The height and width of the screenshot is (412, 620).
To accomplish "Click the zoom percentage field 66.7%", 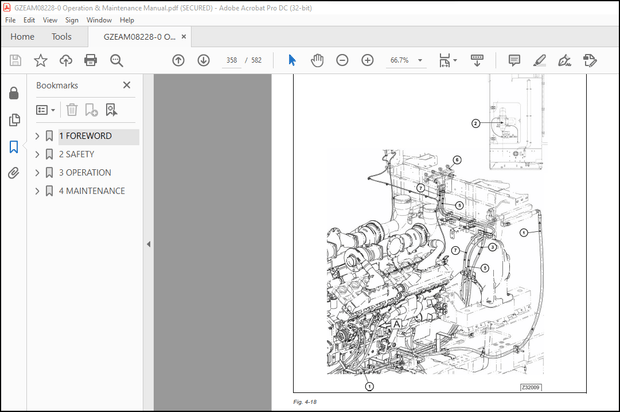I will click(399, 60).
